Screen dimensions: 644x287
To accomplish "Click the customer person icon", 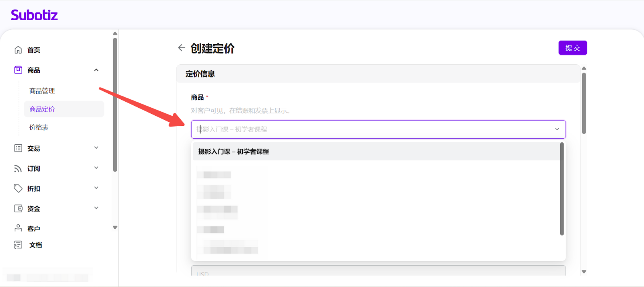I will pos(18,228).
